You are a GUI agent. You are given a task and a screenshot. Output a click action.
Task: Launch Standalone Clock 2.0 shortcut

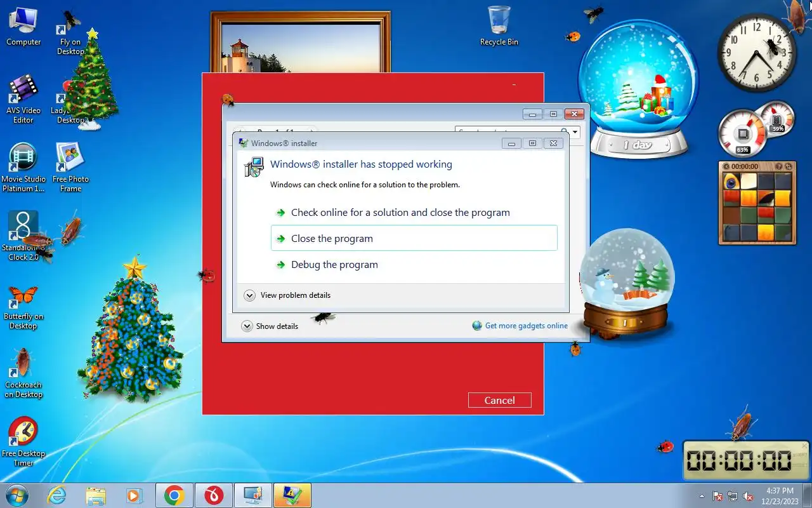(x=23, y=236)
